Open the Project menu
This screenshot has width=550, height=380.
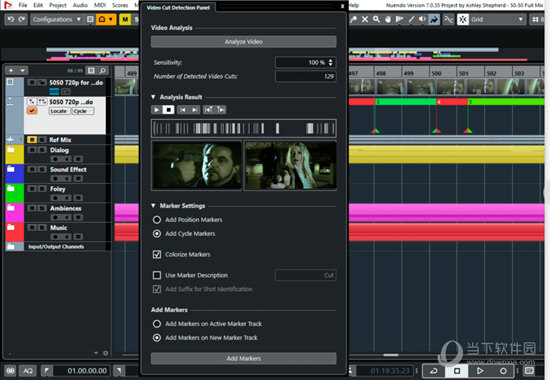click(58, 5)
